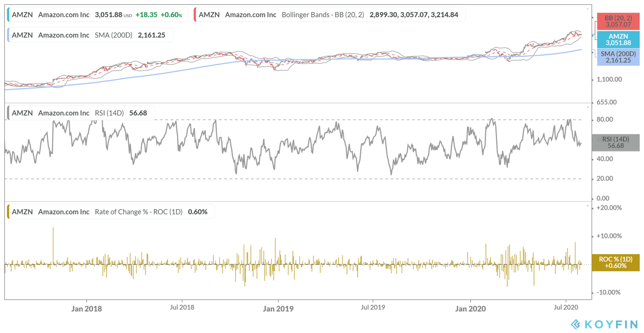The height and width of the screenshot is (333, 644).
Task: Click the 20.00 RSI axis value
Action: 605,179
